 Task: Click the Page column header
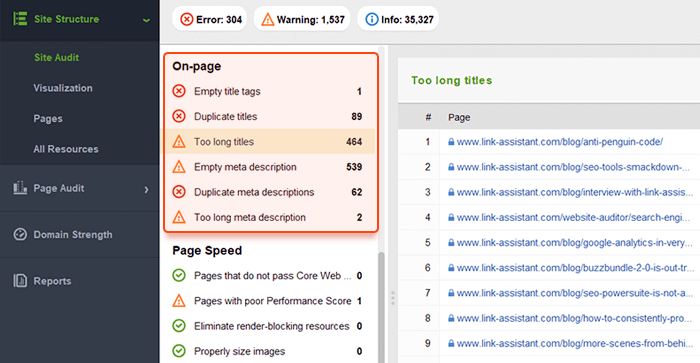coord(459,117)
